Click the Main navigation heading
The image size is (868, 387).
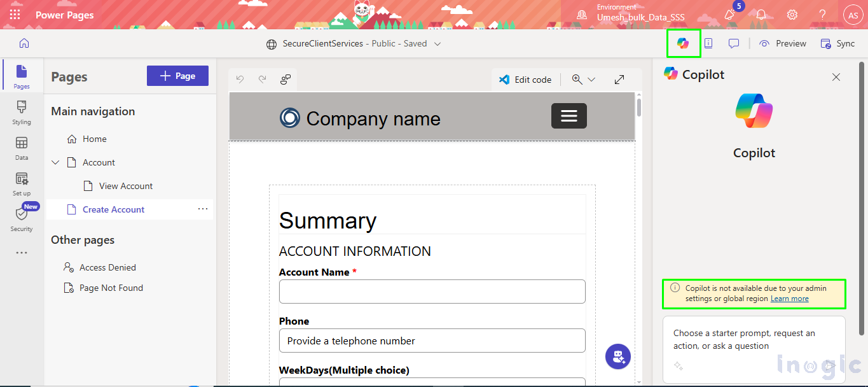point(93,111)
